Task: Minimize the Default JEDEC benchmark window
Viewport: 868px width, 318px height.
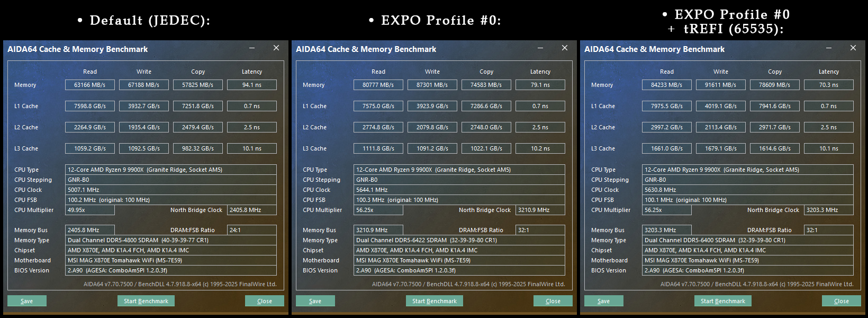Action: pyautogui.click(x=252, y=48)
